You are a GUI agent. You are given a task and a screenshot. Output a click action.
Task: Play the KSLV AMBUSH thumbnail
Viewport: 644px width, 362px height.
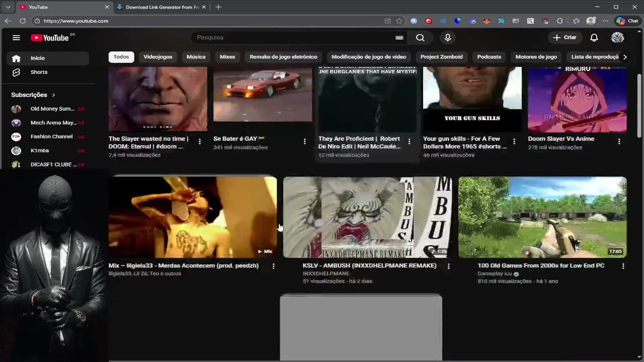tap(367, 217)
